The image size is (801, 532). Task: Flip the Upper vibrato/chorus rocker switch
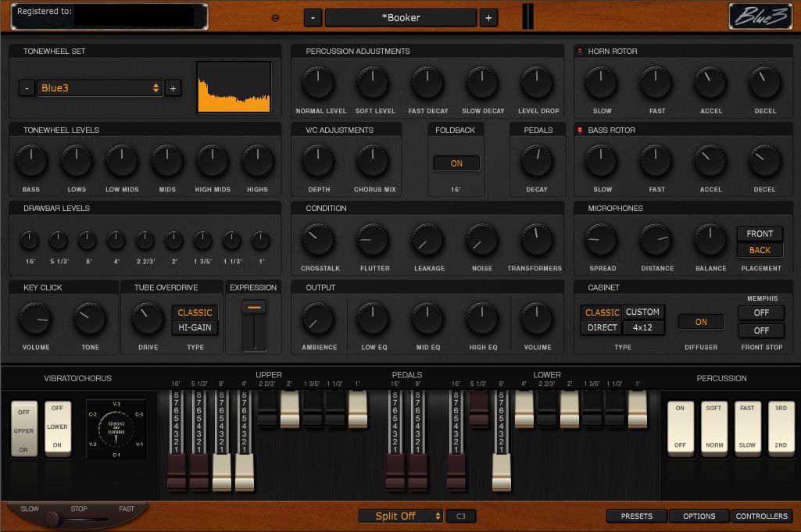coord(24,430)
